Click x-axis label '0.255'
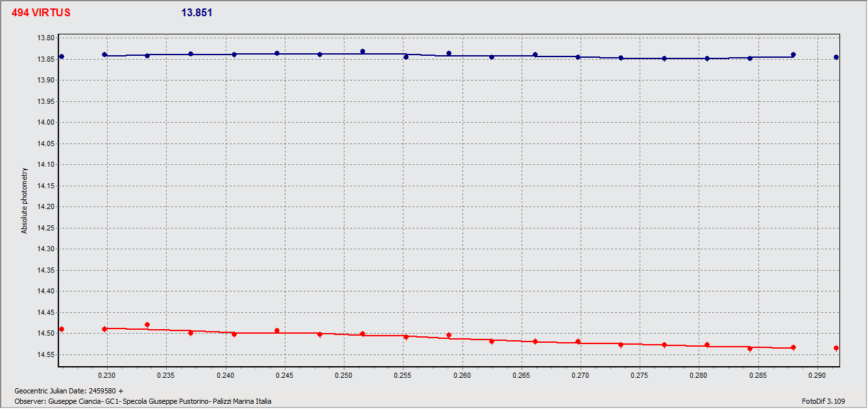Screen dimensions: 868x409 403,375
